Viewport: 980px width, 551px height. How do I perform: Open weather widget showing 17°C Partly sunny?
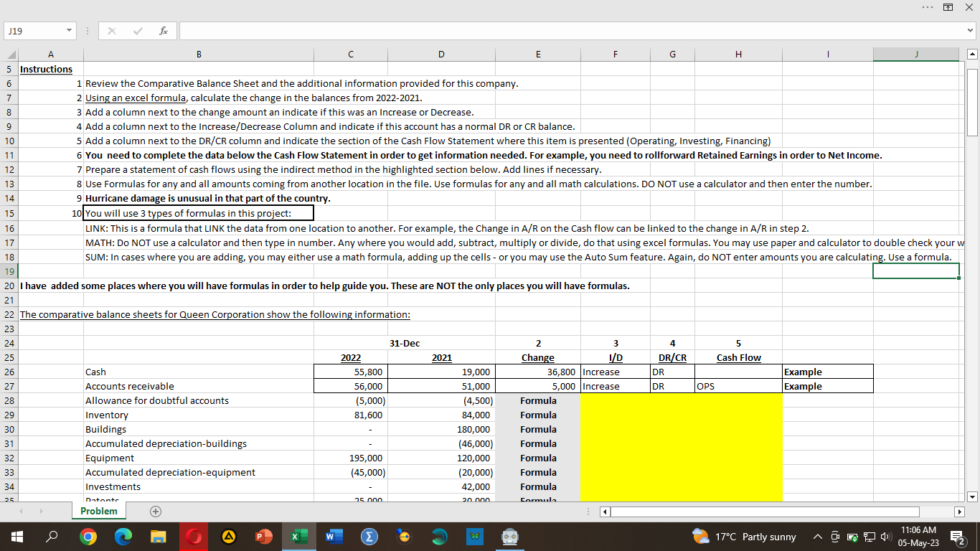click(x=744, y=537)
